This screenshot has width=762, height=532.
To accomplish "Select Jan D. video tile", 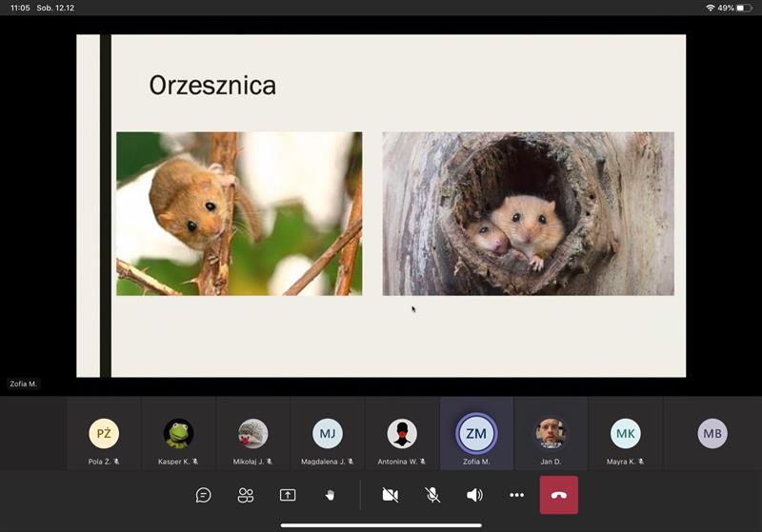I will coord(551,434).
